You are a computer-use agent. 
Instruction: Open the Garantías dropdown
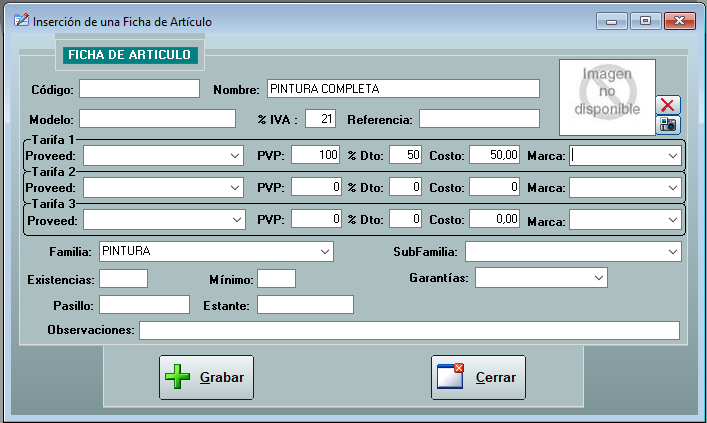click(x=541, y=278)
